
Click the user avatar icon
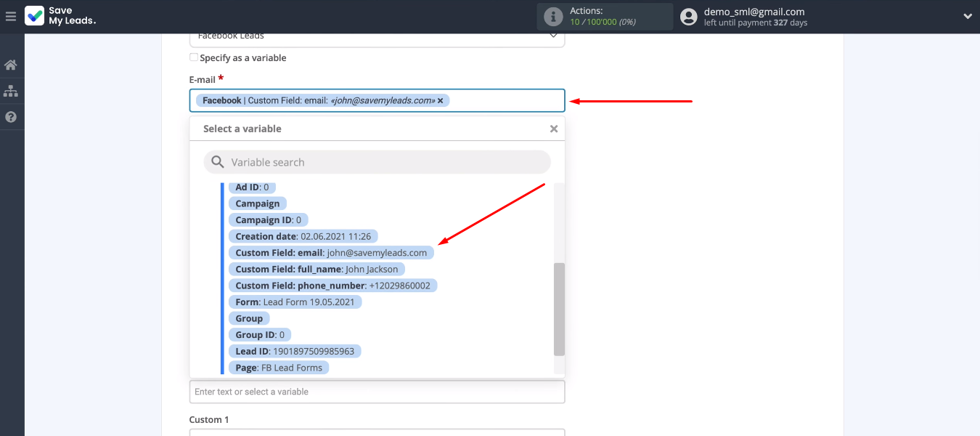click(x=689, y=16)
